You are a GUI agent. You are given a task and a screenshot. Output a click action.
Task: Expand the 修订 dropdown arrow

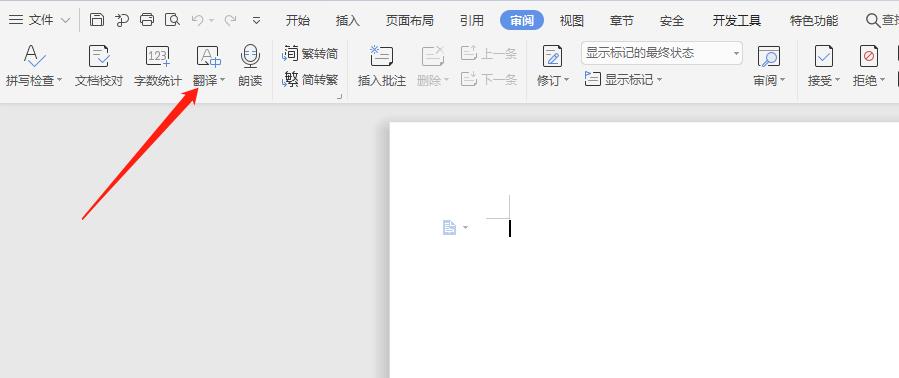pos(566,80)
